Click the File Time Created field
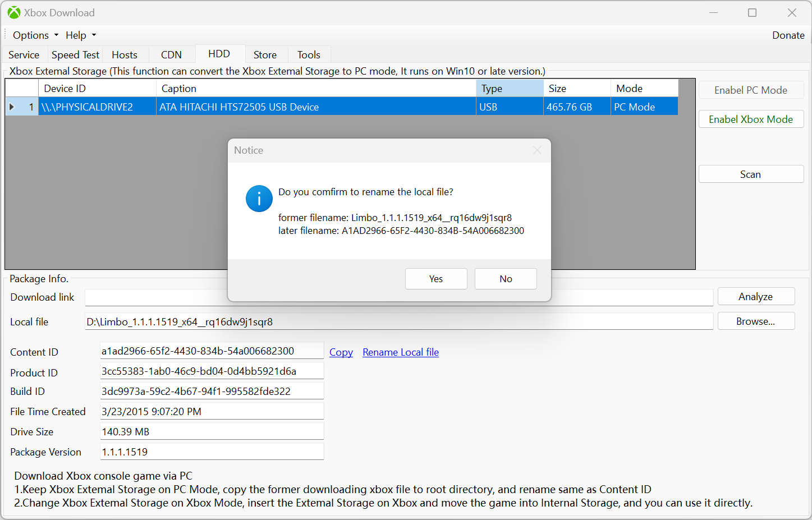 pos(212,411)
